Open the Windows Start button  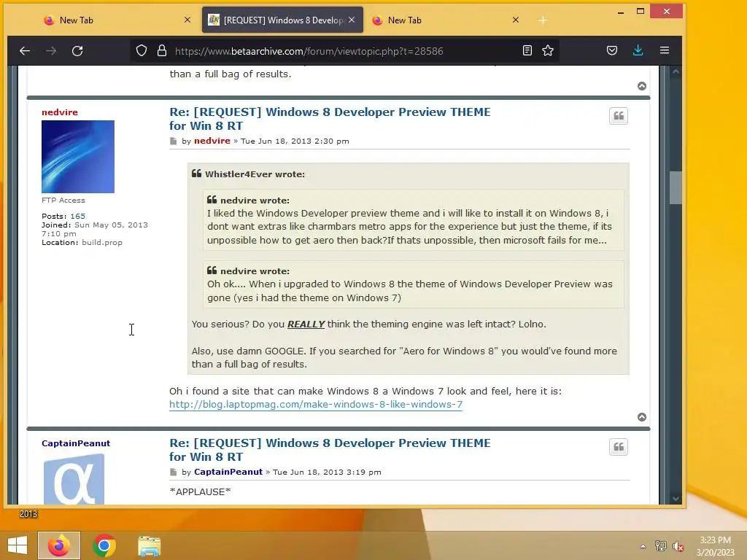click(18, 545)
